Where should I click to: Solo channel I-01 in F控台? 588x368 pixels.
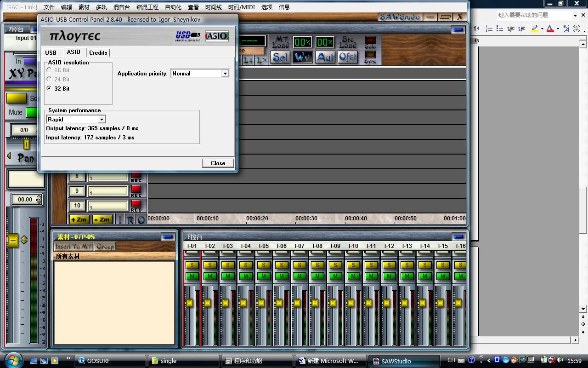(x=192, y=265)
